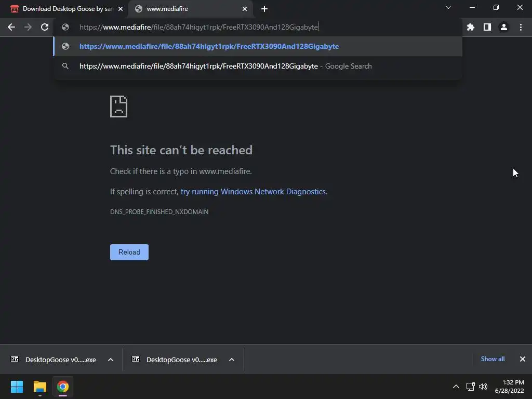Expand options for second DesktopGoose download
The width and height of the screenshot is (532, 399).
pos(232,360)
